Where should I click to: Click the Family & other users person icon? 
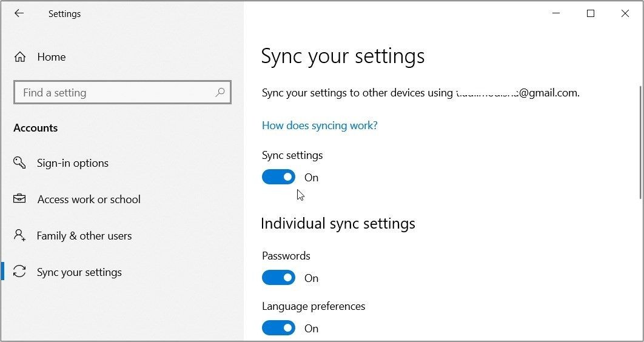tap(19, 235)
